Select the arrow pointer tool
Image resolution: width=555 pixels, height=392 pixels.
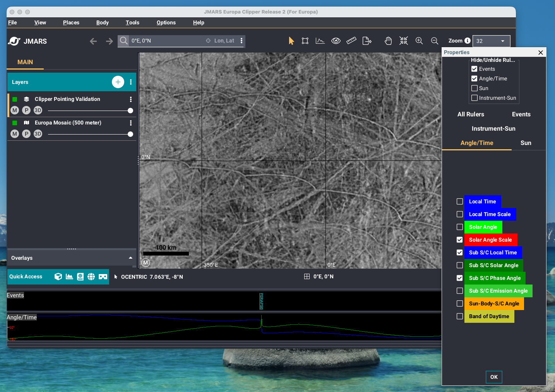click(291, 41)
